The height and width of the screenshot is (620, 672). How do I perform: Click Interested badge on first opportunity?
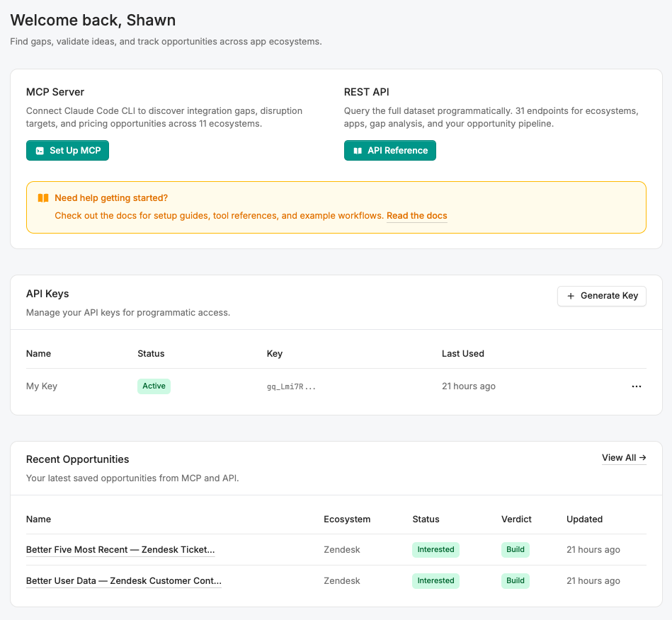pos(435,550)
